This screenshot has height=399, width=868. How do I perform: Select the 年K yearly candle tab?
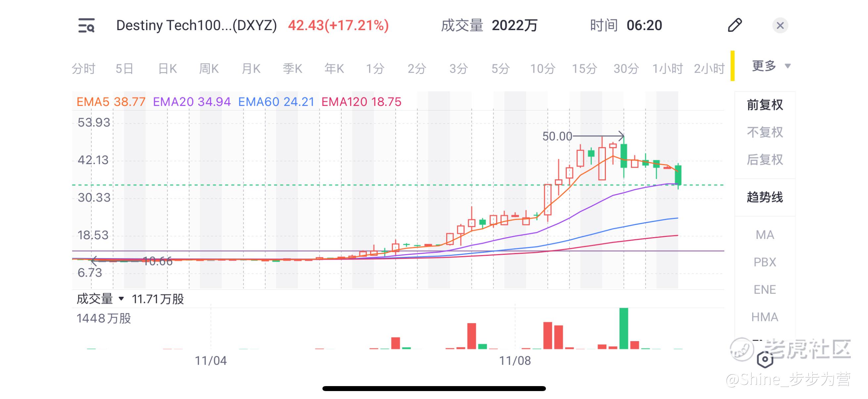pos(334,69)
